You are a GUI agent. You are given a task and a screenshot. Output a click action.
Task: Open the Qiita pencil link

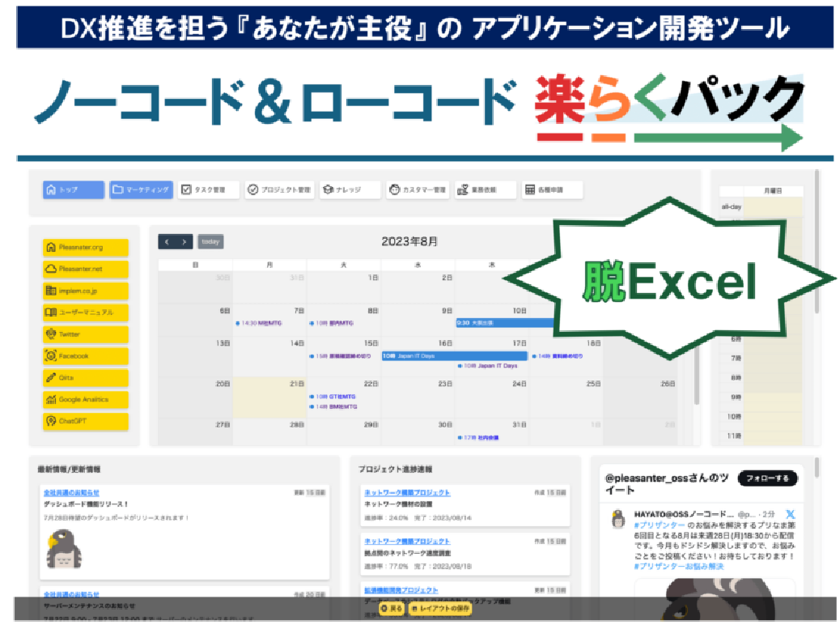tap(86, 378)
